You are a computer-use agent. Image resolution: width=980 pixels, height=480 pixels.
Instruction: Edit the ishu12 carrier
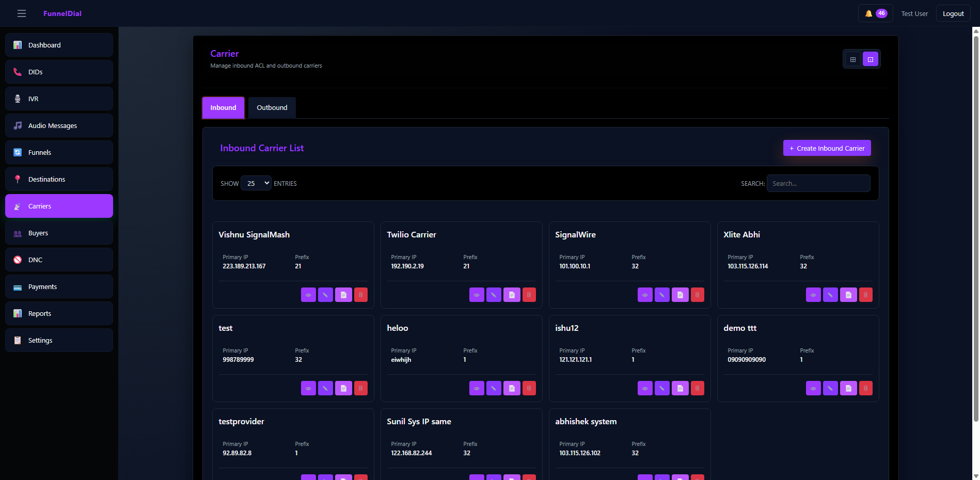click(662, 388)
